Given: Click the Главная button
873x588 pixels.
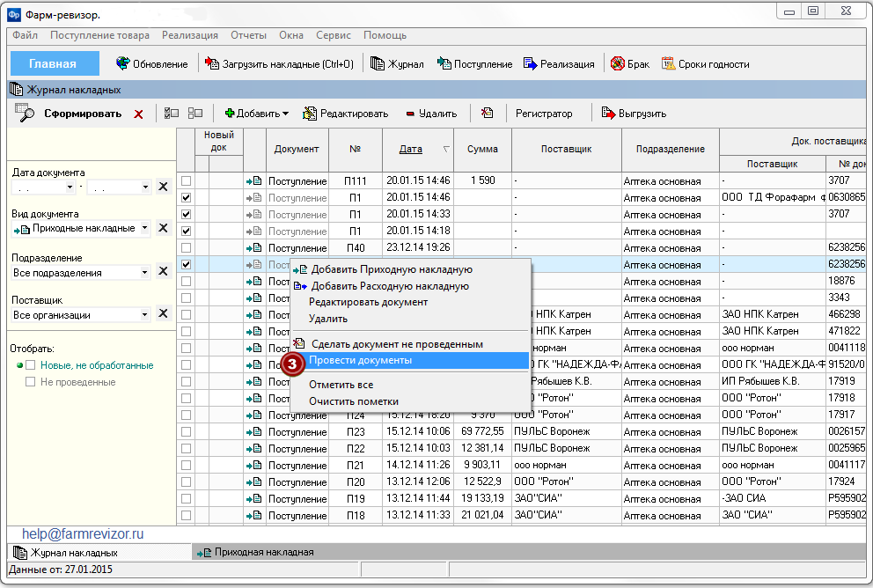Looking at the screenshot, I should click(55, 63).
